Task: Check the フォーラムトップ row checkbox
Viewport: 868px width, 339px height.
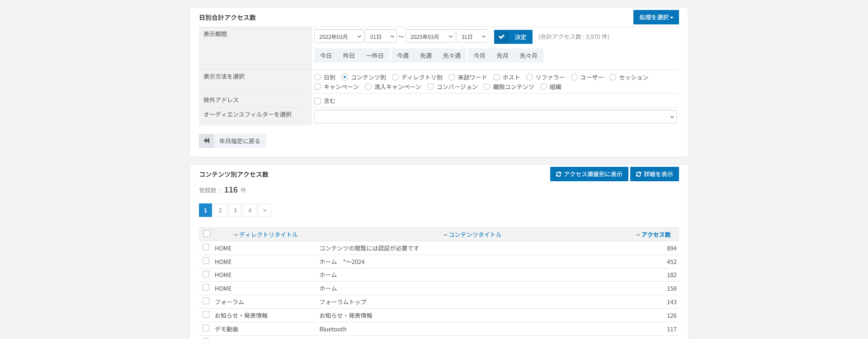Action: pos(206,301)
